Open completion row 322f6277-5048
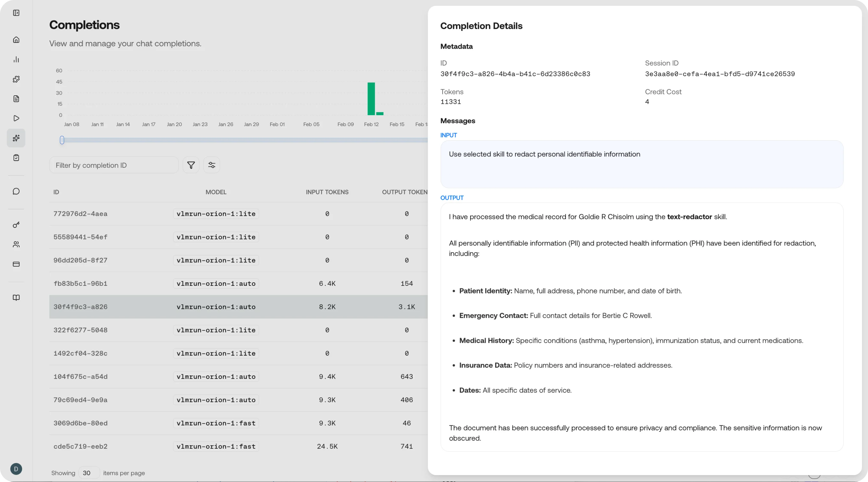 pyautogui.click(x=238, y=330)
